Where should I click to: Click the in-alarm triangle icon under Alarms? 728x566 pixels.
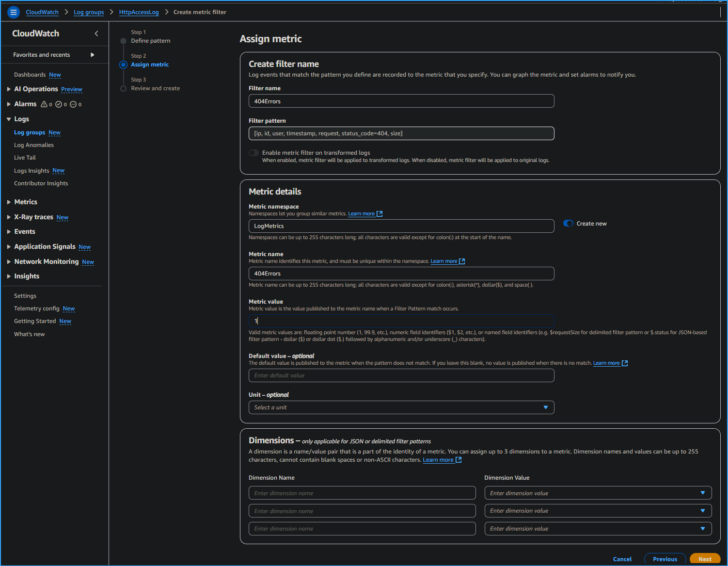tap(44, 104)
